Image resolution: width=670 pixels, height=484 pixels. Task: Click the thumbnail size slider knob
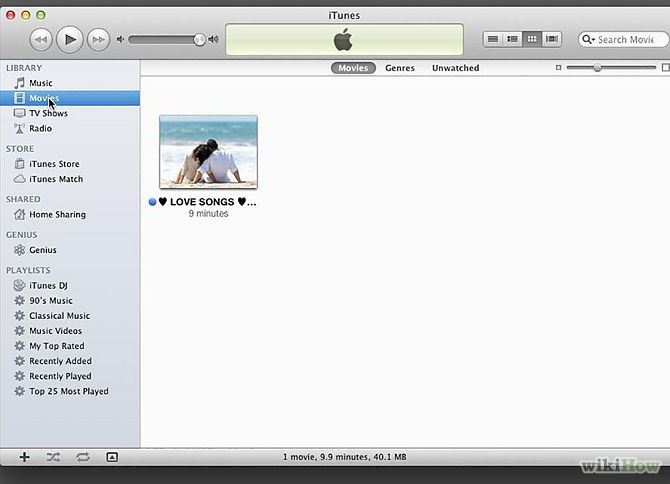[x=597, y=67]
